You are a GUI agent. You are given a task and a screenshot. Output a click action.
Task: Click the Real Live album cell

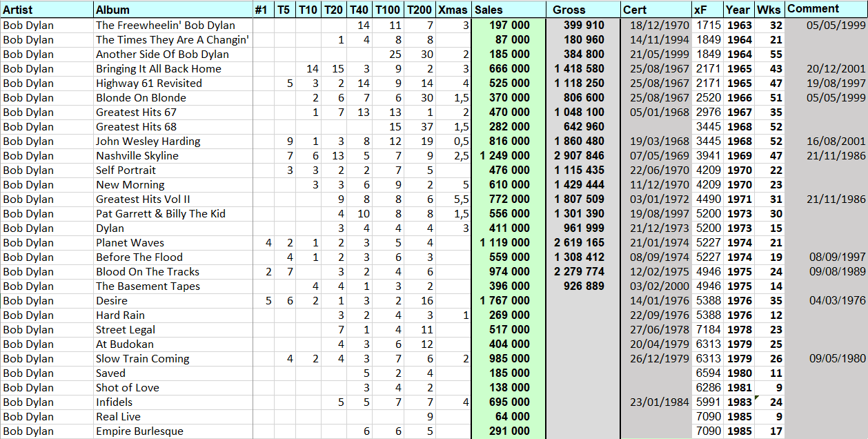[x=173, y=417]
